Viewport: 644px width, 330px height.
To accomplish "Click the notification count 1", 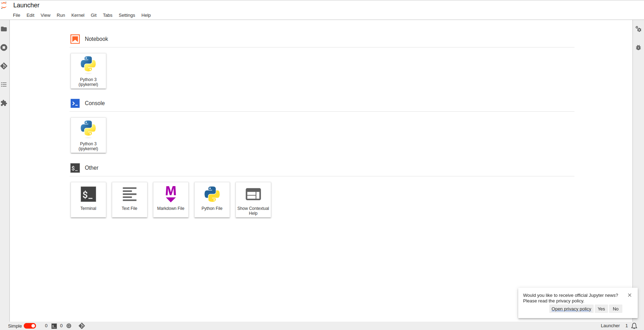I will pos(627,326).
